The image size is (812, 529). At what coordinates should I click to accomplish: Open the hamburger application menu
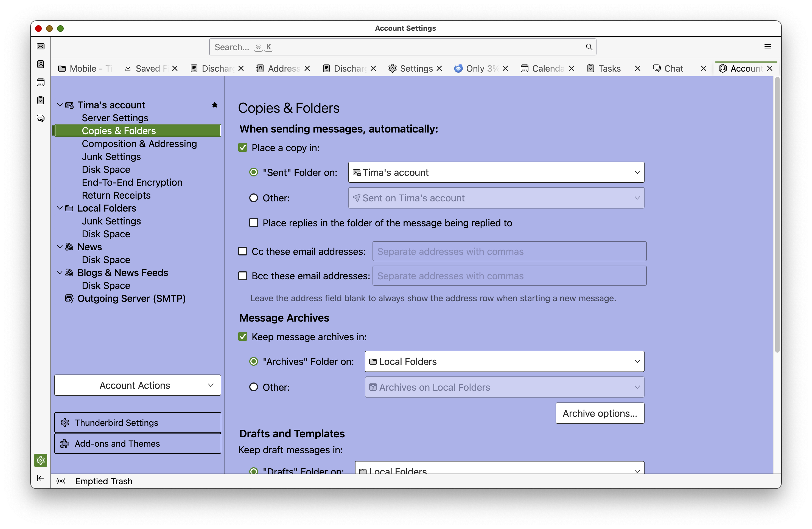click(768, 47)
